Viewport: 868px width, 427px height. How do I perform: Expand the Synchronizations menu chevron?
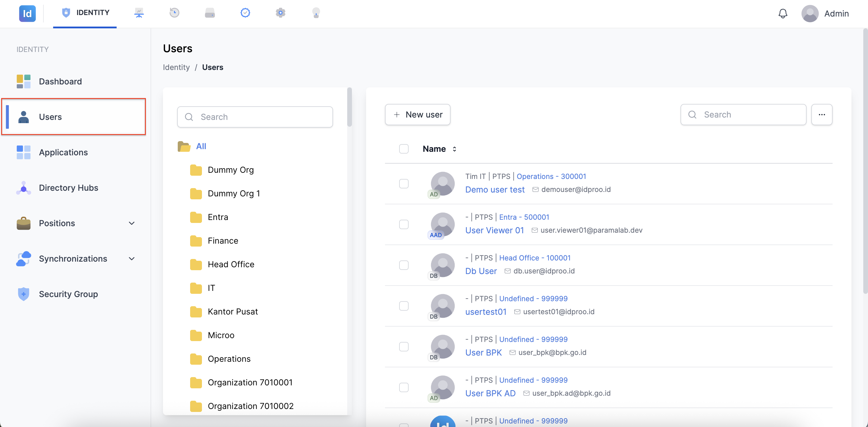click(132, 259)
